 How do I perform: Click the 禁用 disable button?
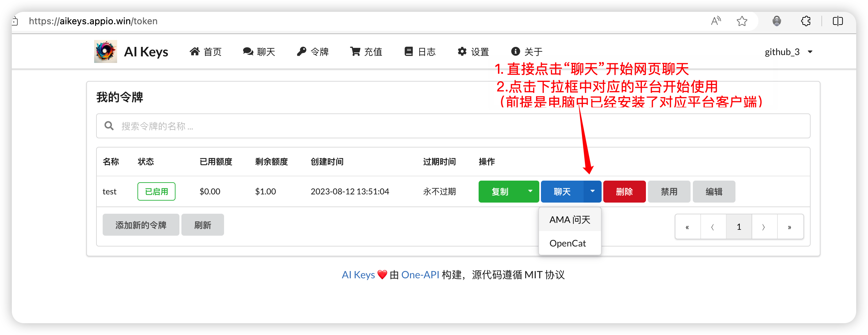[x=669, y=191]
